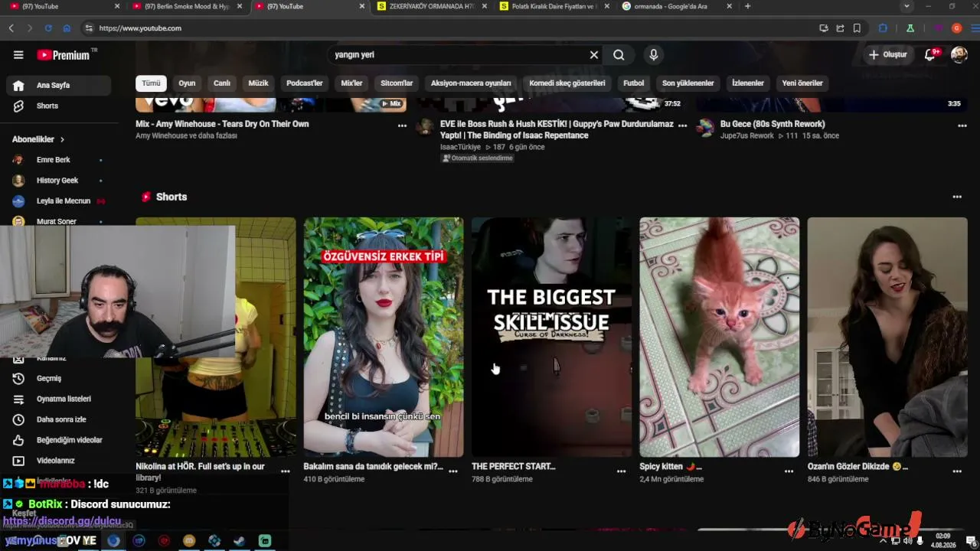The width and height of the screenshot is (980, 551).
Task: Select the Tümü filter chip
Action: (x=151, y=83)
